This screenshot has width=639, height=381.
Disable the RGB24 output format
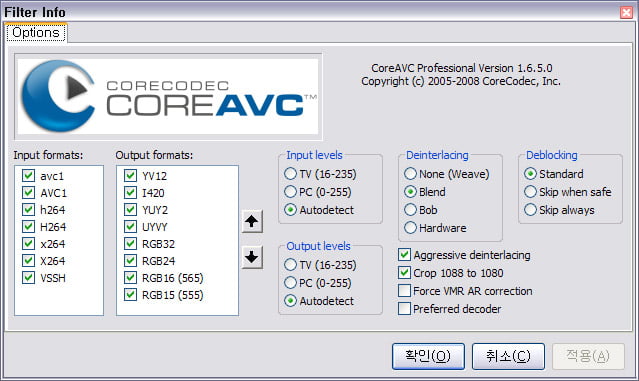point(130,260)
